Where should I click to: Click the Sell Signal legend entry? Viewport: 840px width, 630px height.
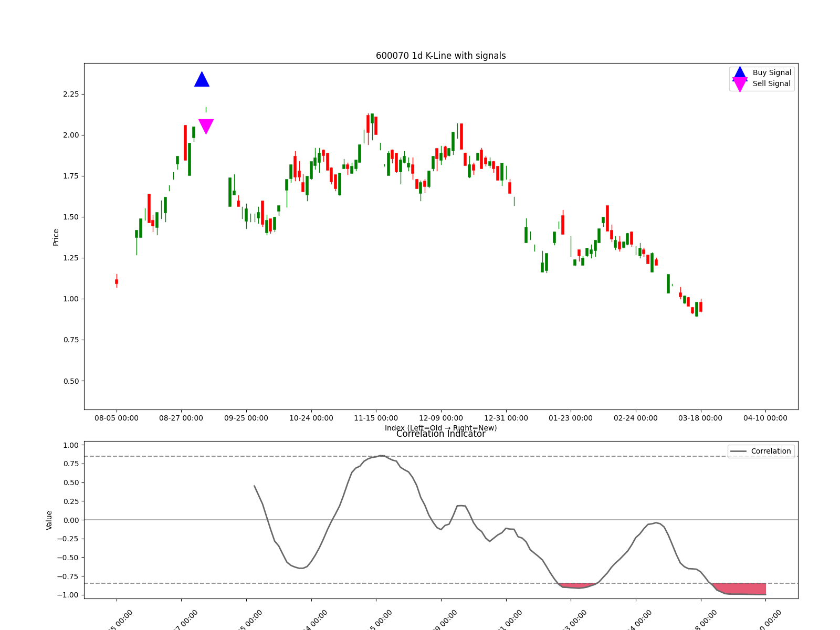tap(762, 84)
